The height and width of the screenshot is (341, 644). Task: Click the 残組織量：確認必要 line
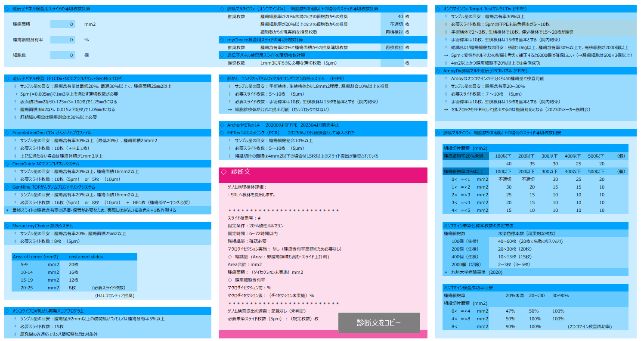tap(247, 241)
